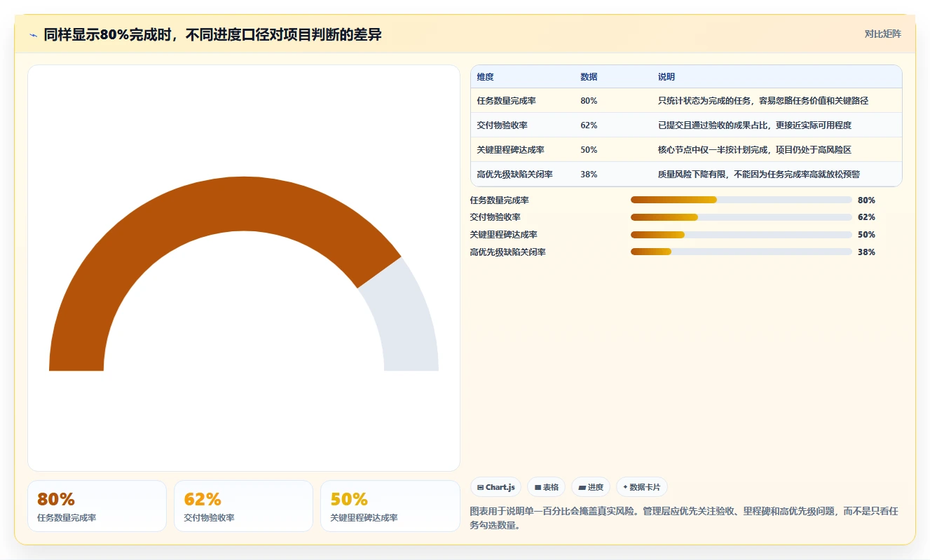Click the 80% label beside the first progress bar

tap(866, 200)
